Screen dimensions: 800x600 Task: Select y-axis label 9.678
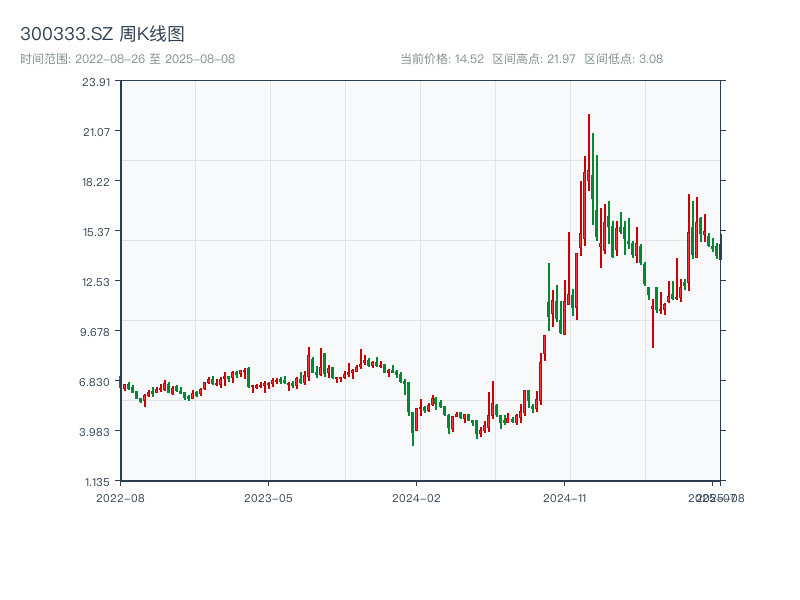pos(95,332)
